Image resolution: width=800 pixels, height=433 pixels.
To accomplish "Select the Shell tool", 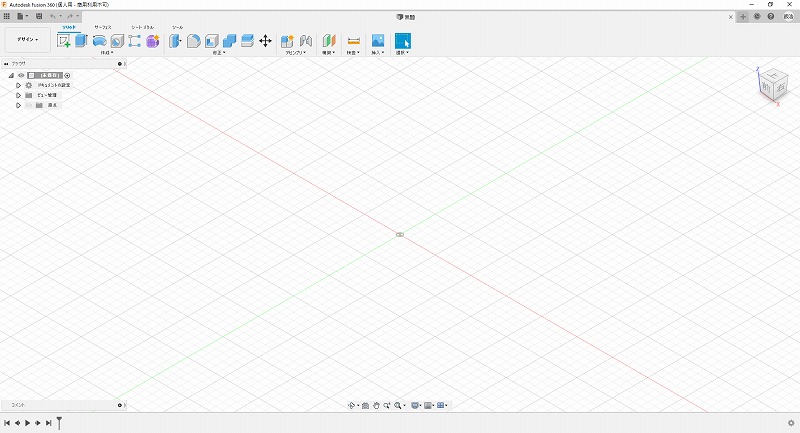I will (x=211, y=41).
